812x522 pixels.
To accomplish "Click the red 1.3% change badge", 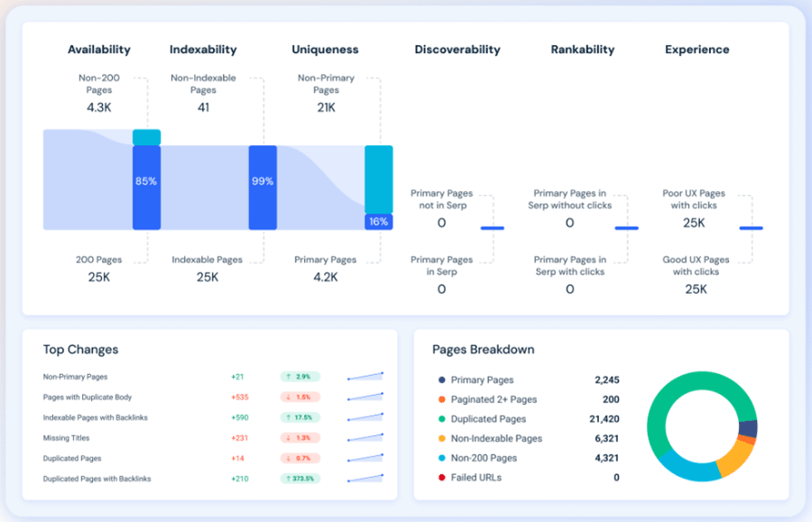I will pos(300,438).
